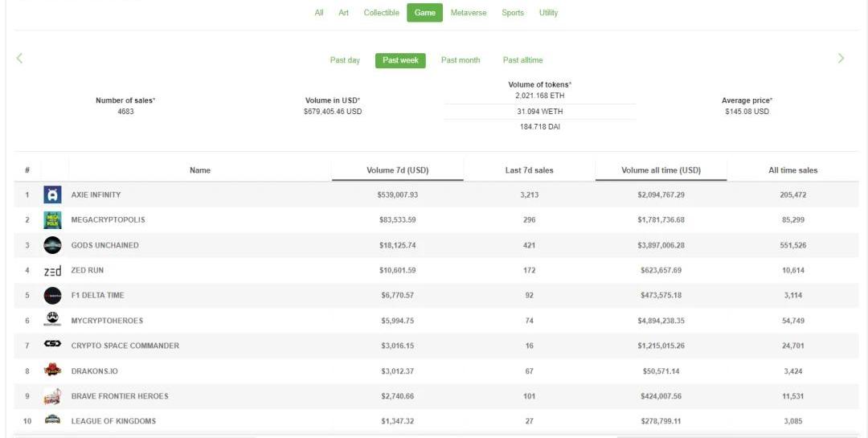
Task: Open the DRAKONS.IO project
Action: [94, 371]
